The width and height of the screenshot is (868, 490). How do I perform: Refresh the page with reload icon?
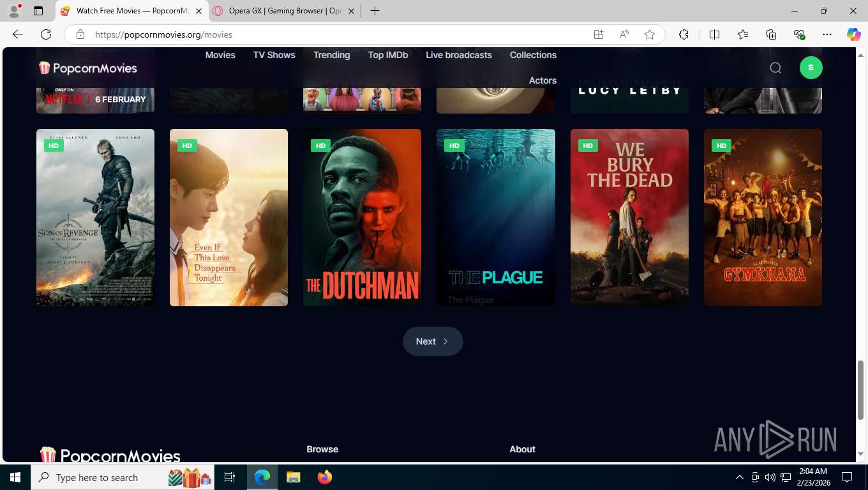(46, 34)
